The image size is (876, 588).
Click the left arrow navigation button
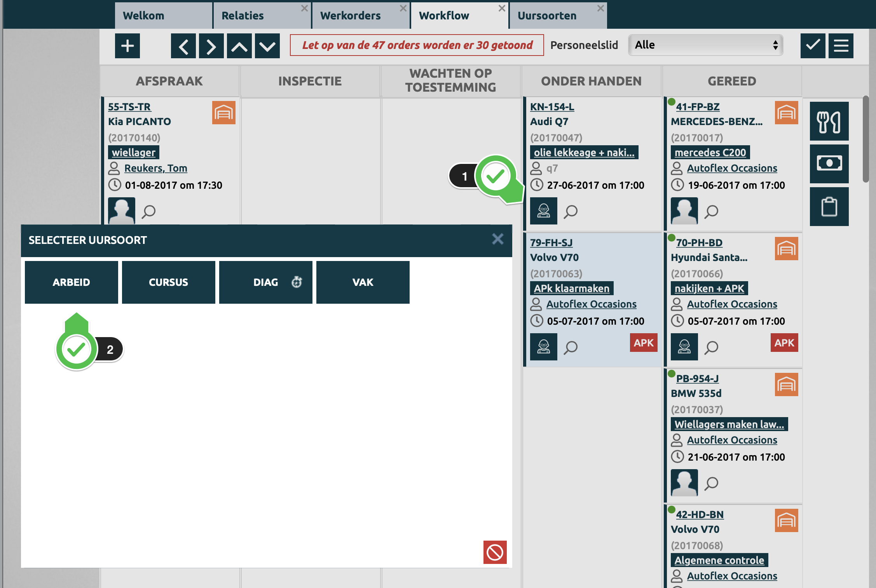tap(183, 46)
